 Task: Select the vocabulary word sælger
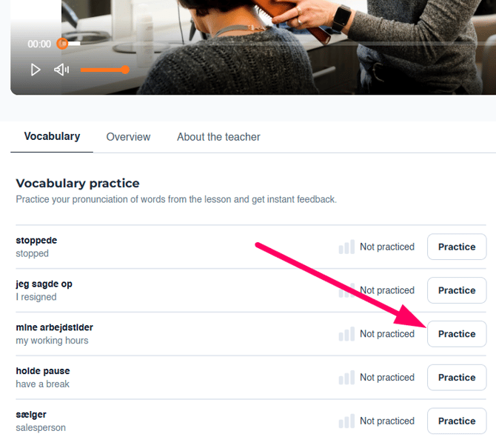[x=31, y=415]
